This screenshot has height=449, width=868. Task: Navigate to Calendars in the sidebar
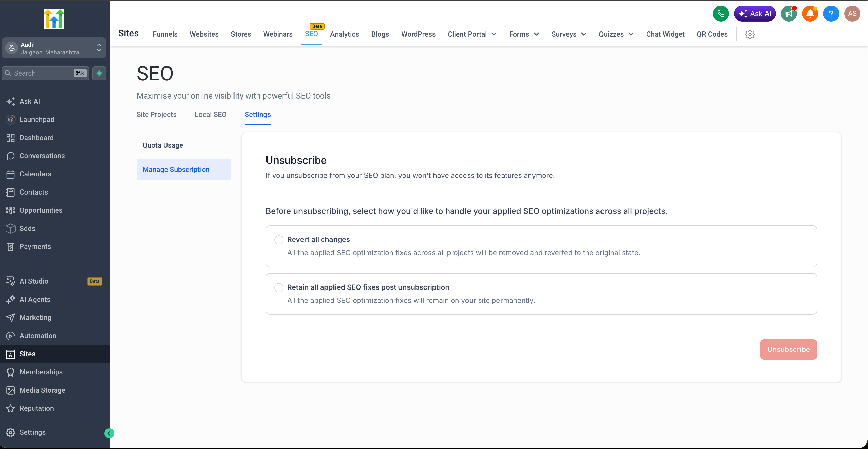pos(55,174)
